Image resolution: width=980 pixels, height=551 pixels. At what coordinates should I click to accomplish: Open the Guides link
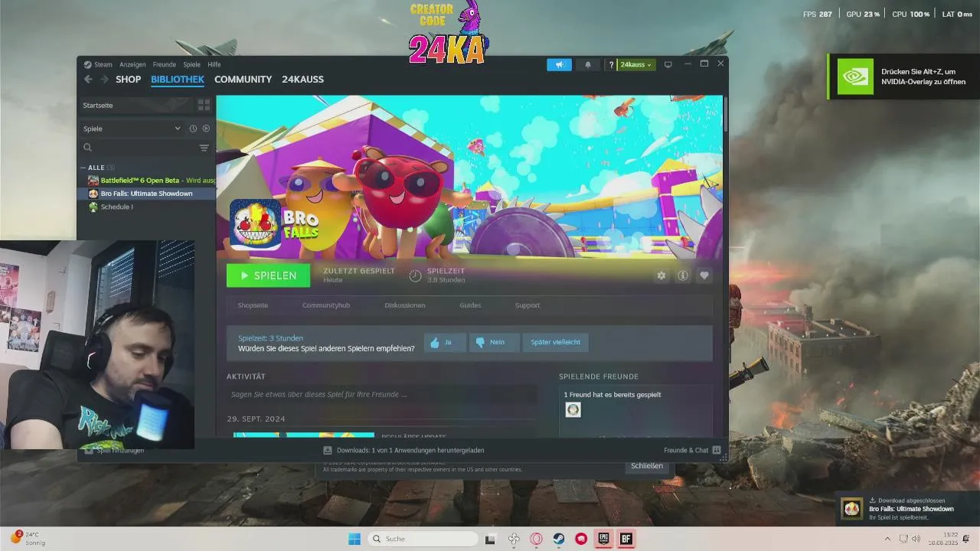(x=470, y=305)
